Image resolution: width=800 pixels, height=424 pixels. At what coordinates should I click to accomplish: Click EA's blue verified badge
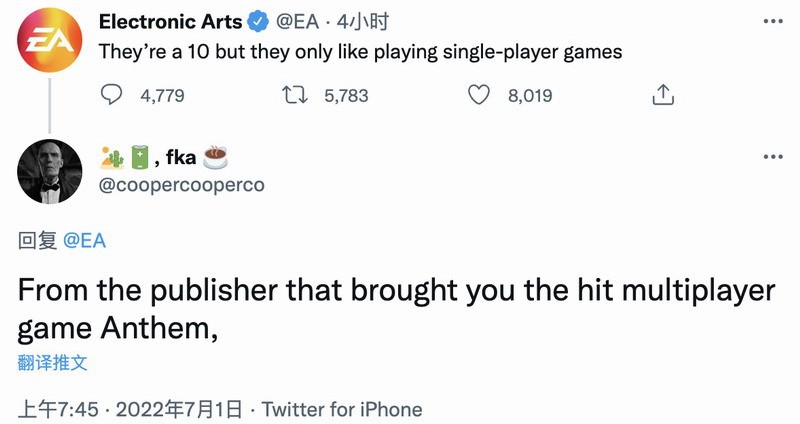click(x=258, y=22)
